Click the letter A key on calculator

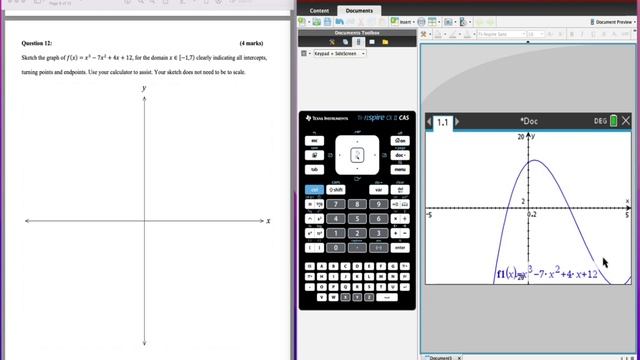[x=322, y=266]
